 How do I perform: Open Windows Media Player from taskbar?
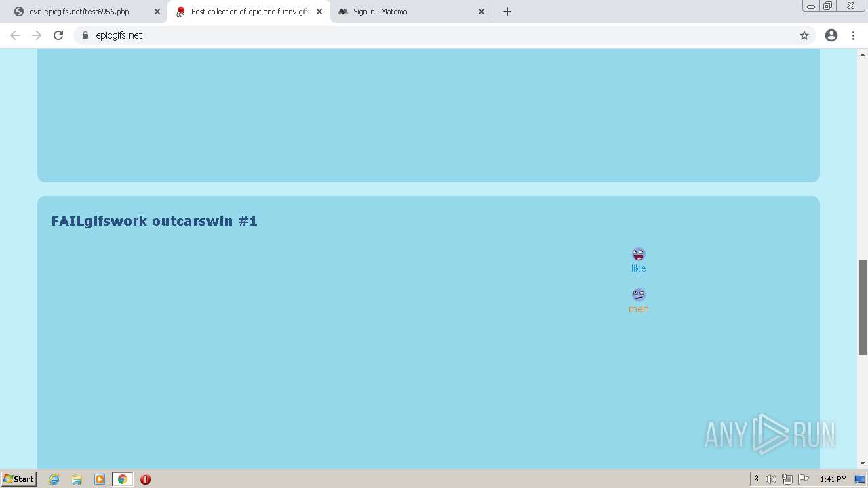tap(100, 479)
